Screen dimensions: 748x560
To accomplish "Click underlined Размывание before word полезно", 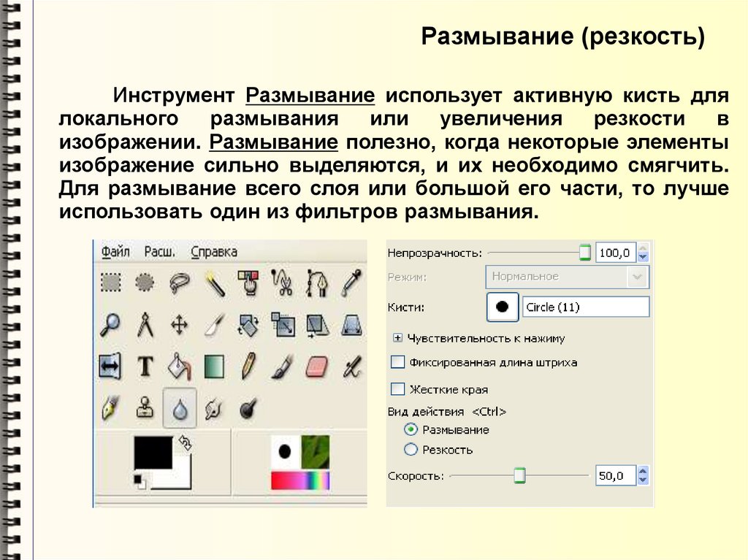I will (273, 142).
